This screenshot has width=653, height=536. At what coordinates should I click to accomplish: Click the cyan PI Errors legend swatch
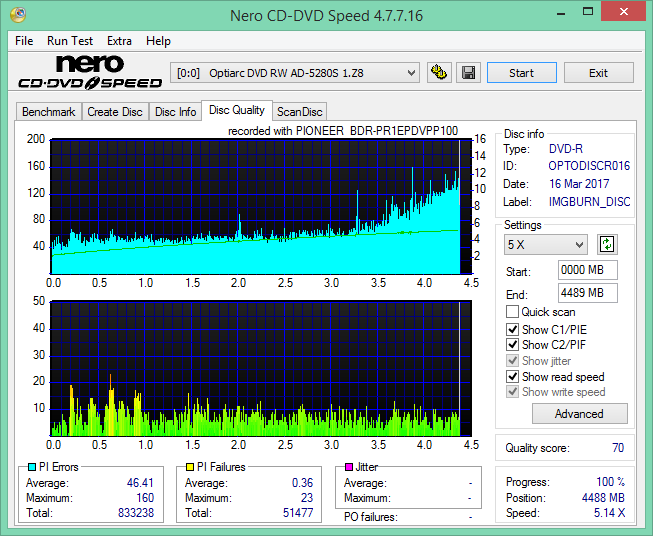pos(31,467)
